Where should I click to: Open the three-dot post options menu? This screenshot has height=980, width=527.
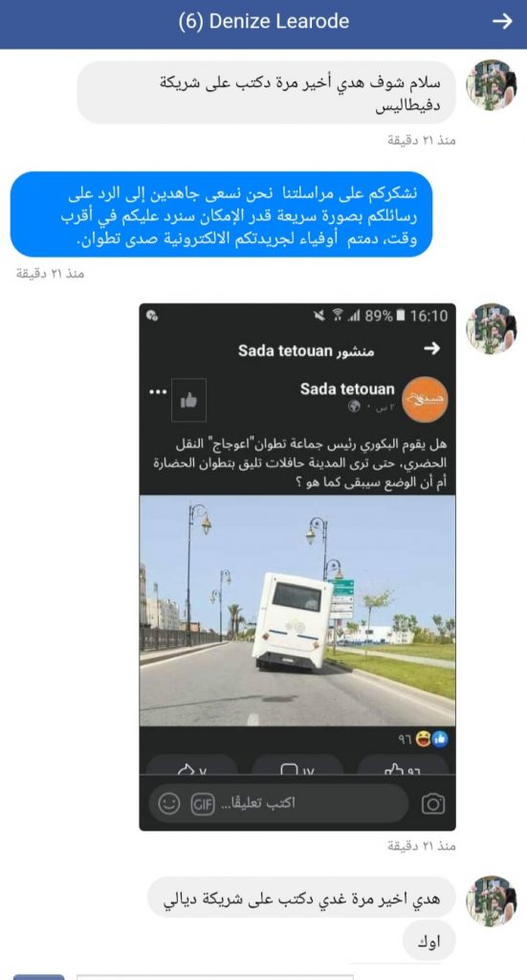coord(158,391)
